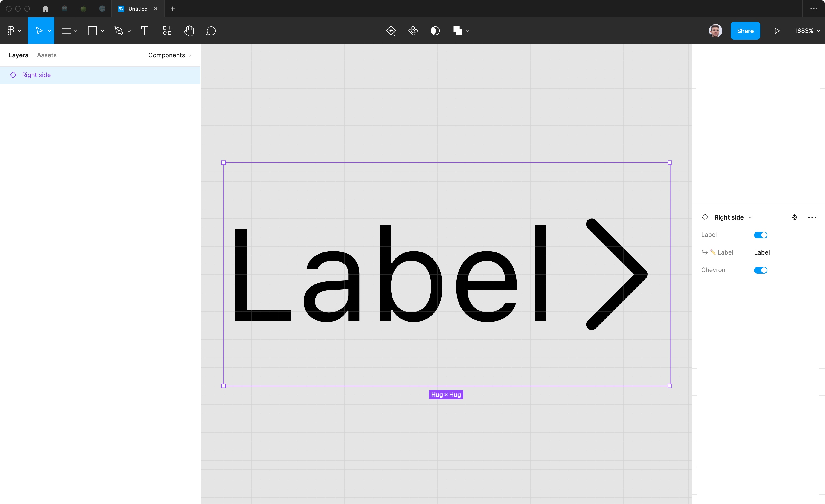825x504 pixels.
Task: Switch to the Layers tab
Action: tap(18, 55)
